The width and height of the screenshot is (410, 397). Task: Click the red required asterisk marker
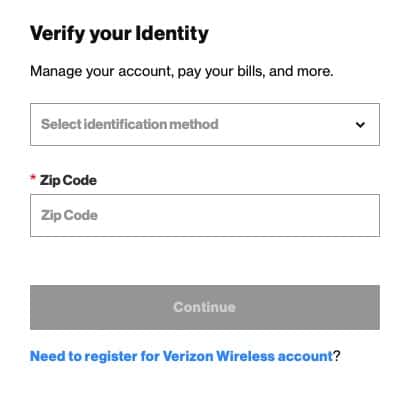pyautogui.click(x=33, y=177)
